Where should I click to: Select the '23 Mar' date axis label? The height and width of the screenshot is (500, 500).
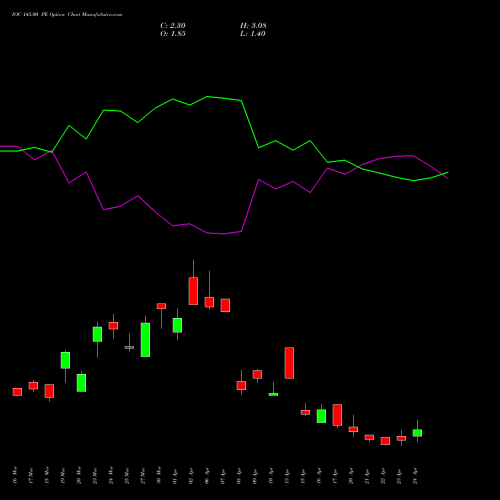95,475
